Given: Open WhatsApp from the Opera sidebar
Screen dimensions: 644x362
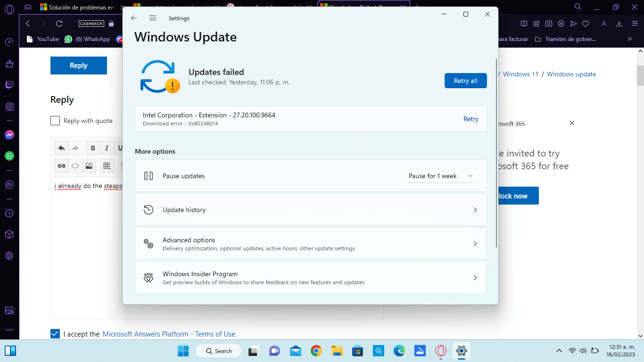Looking at the screenshot, I should click(x=9, y=156).
